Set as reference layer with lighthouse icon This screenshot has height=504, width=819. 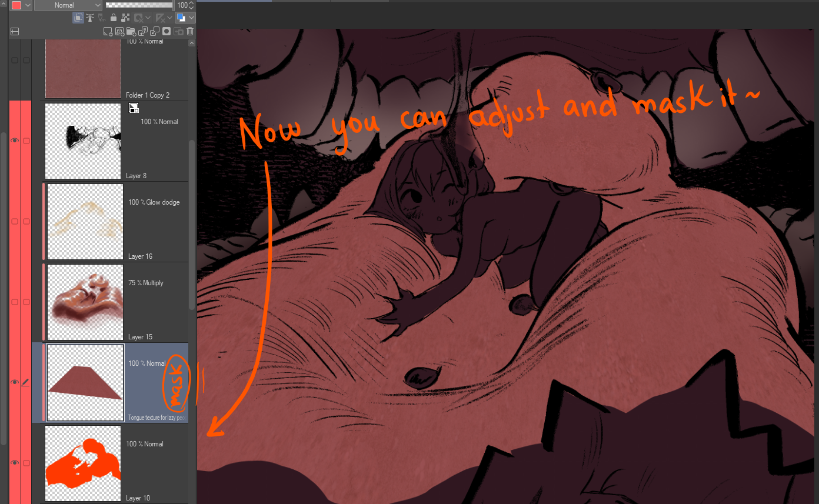click(x=90, y=18)
